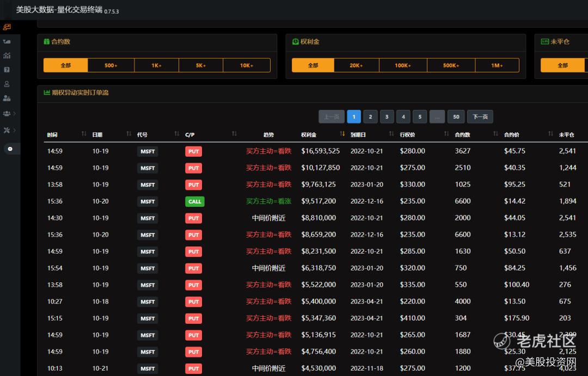
Task: Select page 1 in pagination
Action: (x=354, y=116)
